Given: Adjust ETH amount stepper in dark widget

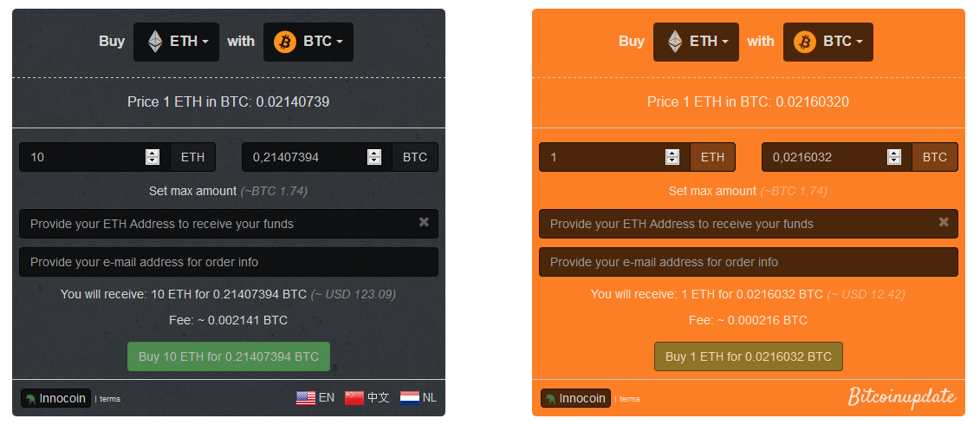Looking at the screenshot, I should (153, 157).
